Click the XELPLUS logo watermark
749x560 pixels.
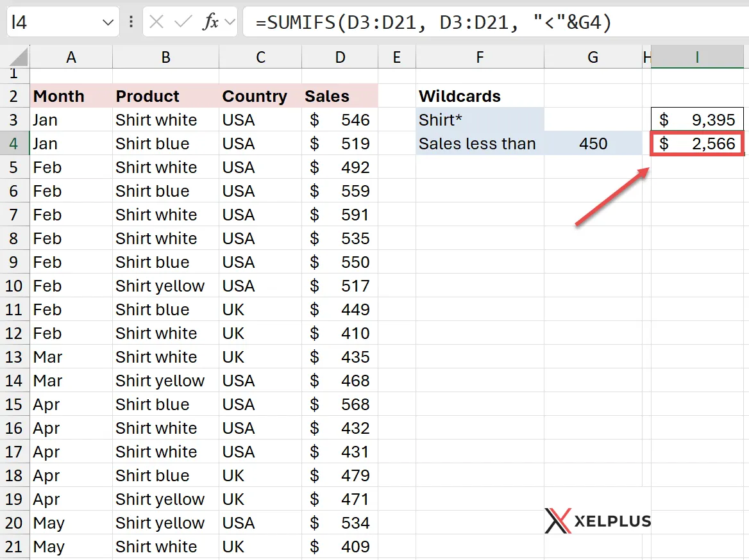tap(596, 521)
